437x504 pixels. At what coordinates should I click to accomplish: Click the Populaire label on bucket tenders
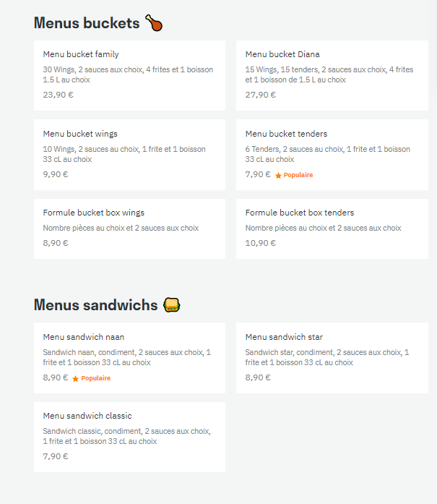pos(298,175)
